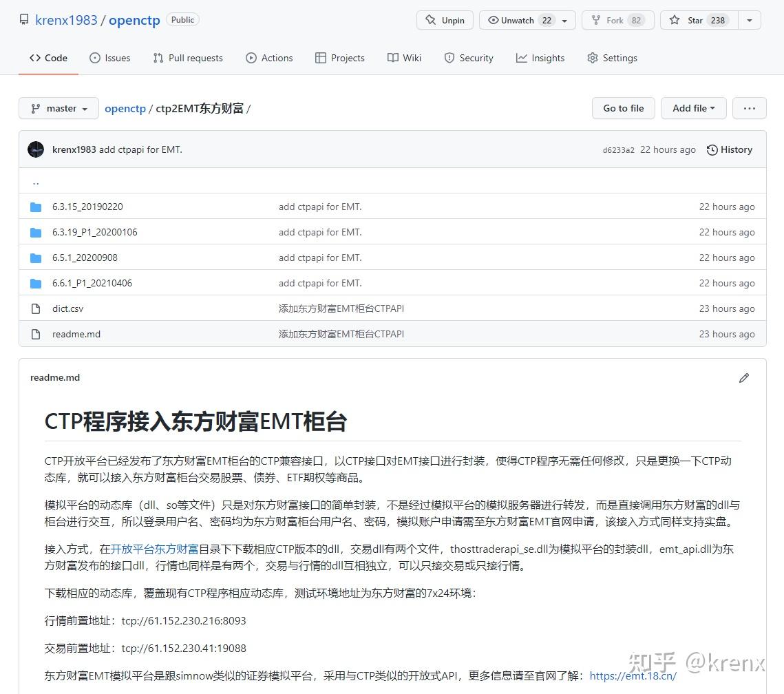784x694 pixels.
Task: Open the Add file dropdown
Action: pyautogui.click(x=693, y=108)
